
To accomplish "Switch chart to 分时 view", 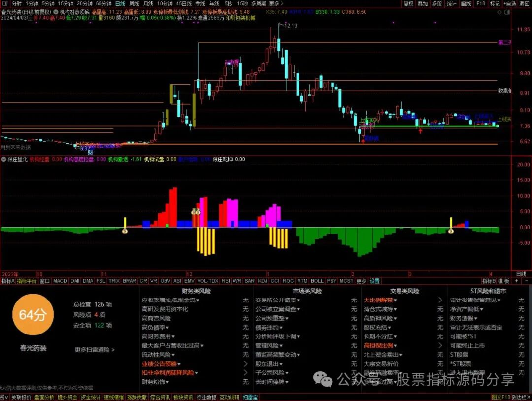I will [17, 4].
